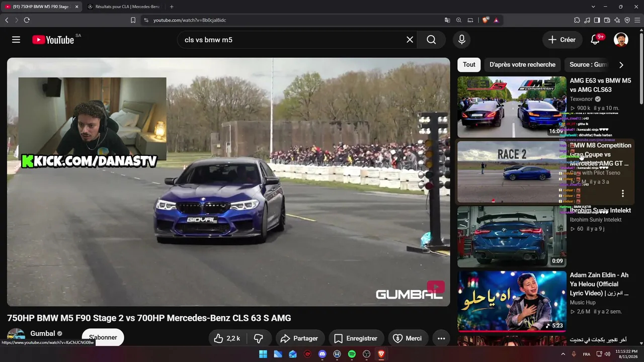Select the D'après votre recherche chip

coord(522,64)
